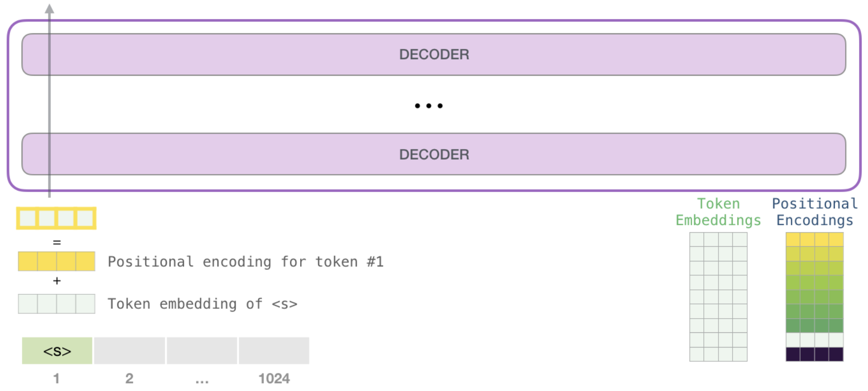The image size is (868, 391).
Task: Click the "Positional encoding for token #1" text
Action: 245,262
